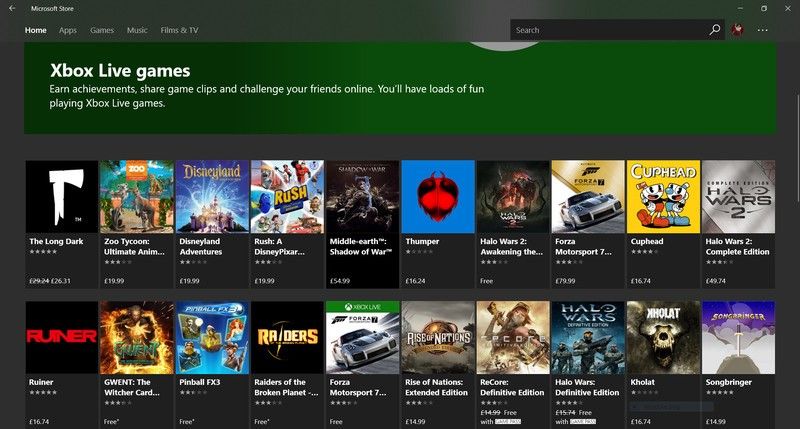This screenshot has width=800, height=429.
Task: Open the Films & TV tab
Action: (x=179, y=30)
